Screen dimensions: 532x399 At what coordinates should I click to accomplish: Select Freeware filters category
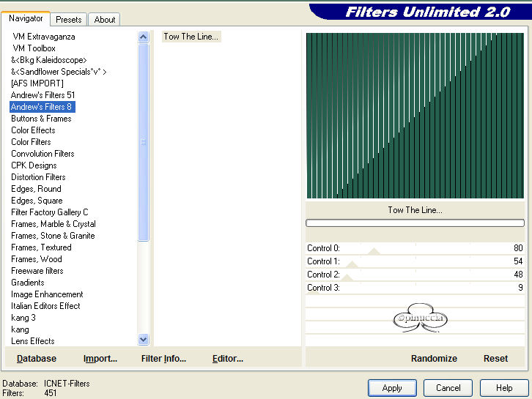(37, 271)
